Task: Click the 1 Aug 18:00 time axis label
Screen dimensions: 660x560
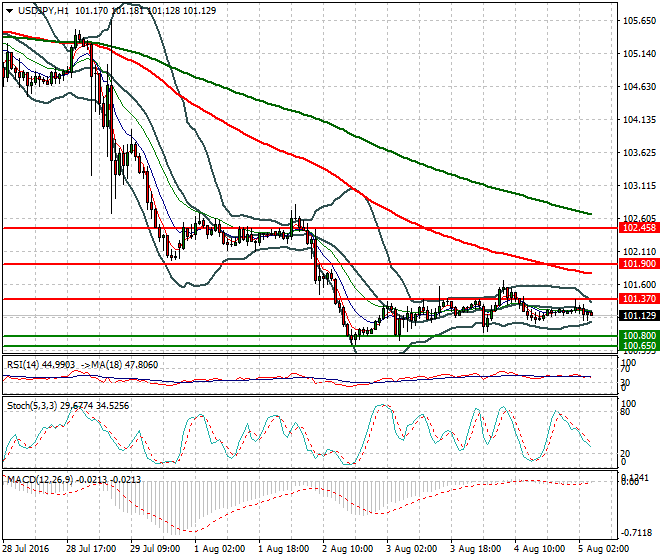Action: coord(283,549)
